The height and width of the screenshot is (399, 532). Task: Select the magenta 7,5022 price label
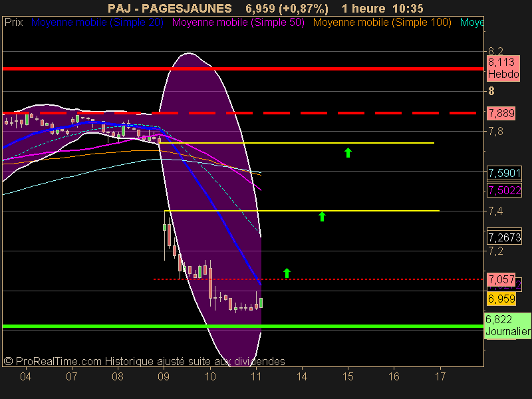[504, 190]
